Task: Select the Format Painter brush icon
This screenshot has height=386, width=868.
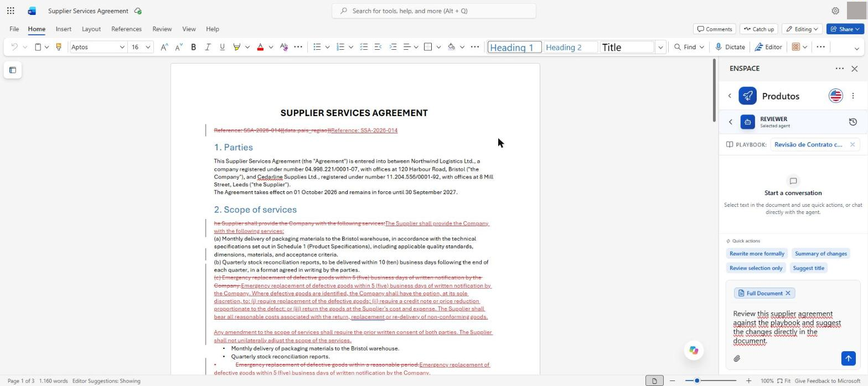Action: (58, 47)
